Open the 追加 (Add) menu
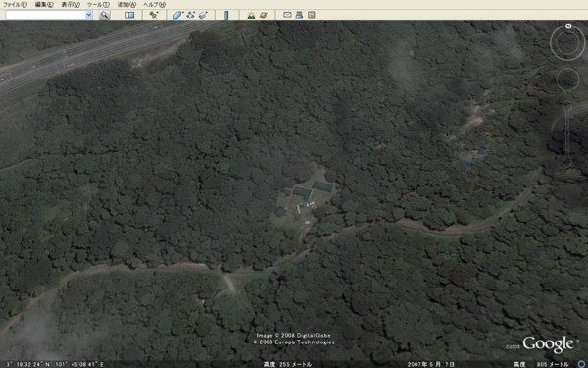 (x=126, y=5)
